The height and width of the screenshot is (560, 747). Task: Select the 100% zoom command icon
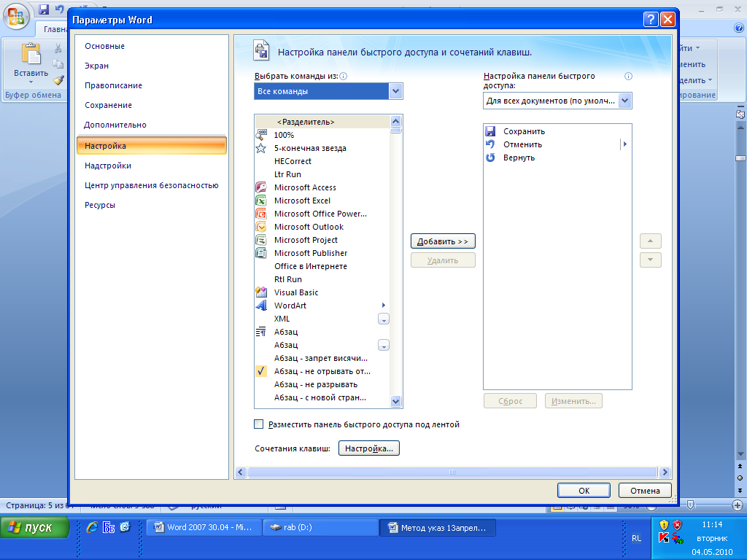click(261, 135)
